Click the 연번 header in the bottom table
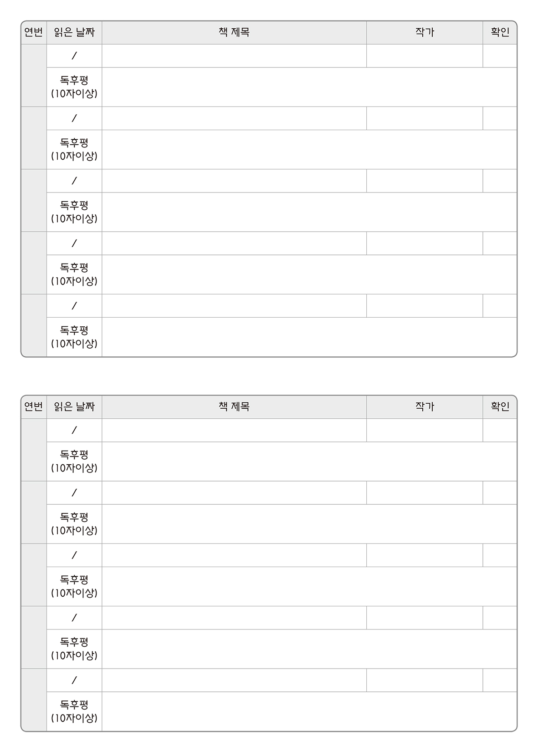Image resolution: width=538 pixels, height=756 pixels. [x=34, y=407]
